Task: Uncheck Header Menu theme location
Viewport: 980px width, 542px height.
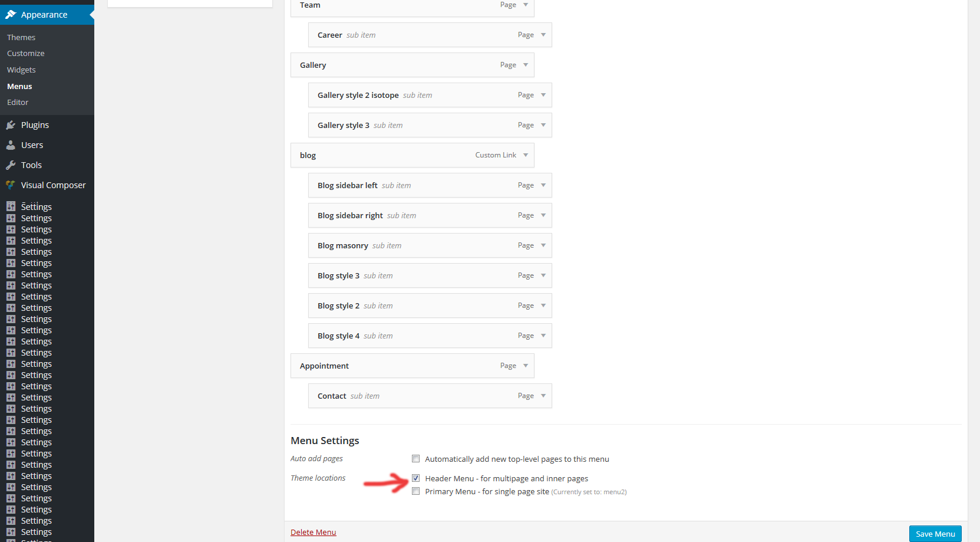Action: coord(416,478)
